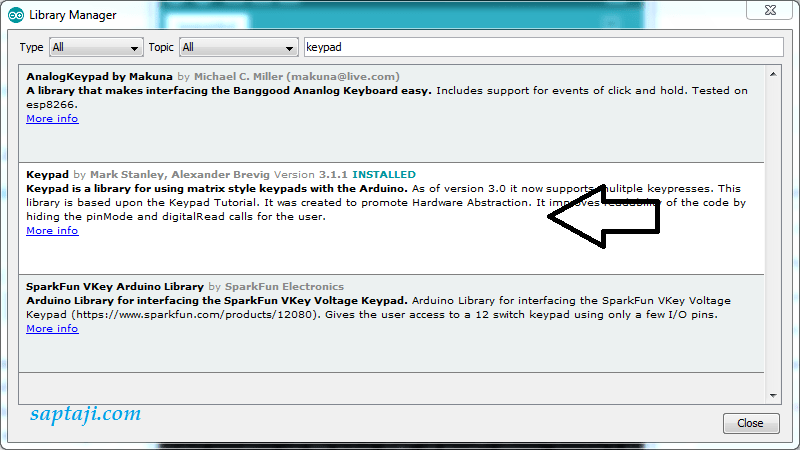The width and height of the screenshot is (800, 450).
Task: Click the scroll down arrow of list
Action: [x=773, y=395]
